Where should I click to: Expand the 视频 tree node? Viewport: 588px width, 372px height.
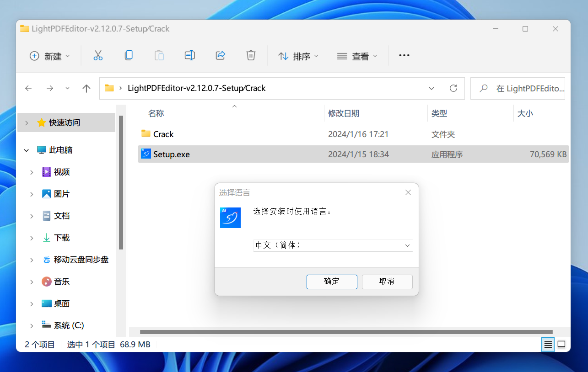pyautogui.click(x=32, y=172)
